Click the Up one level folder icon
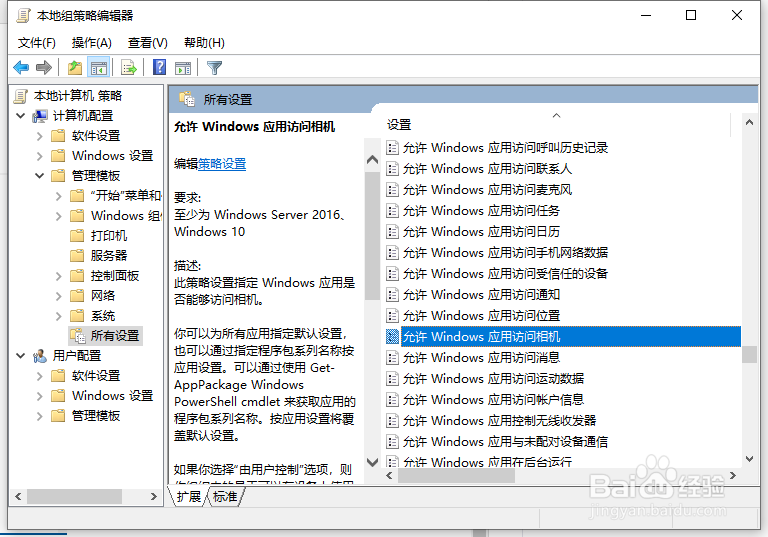The image size is (768, 537). coord(75,68)
